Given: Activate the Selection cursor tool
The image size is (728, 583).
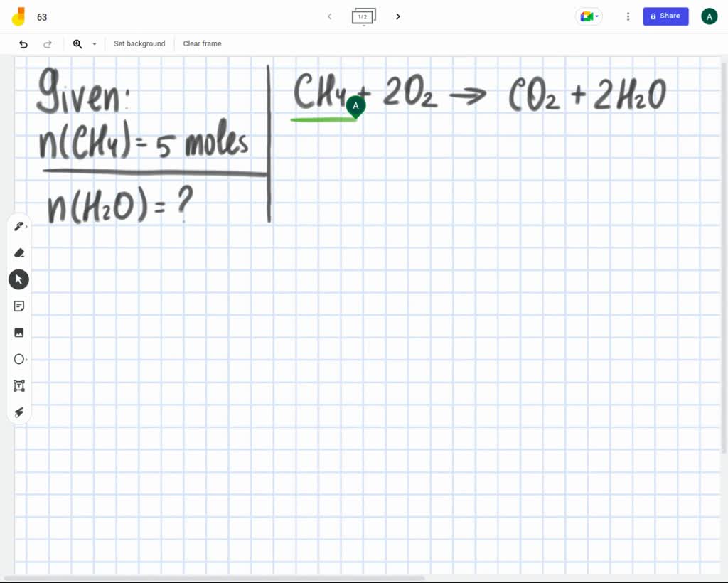Looking at the screenshot, I should [x=18, y=279].
